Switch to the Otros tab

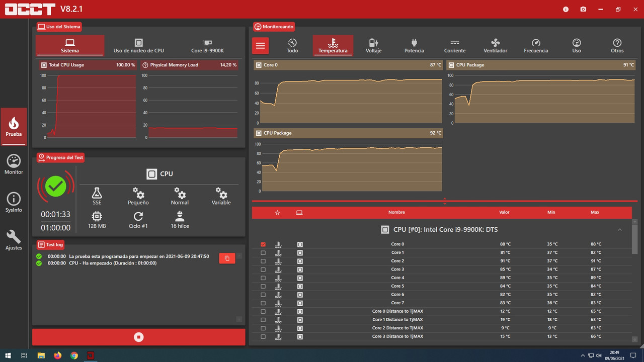[x=617, y=45]
